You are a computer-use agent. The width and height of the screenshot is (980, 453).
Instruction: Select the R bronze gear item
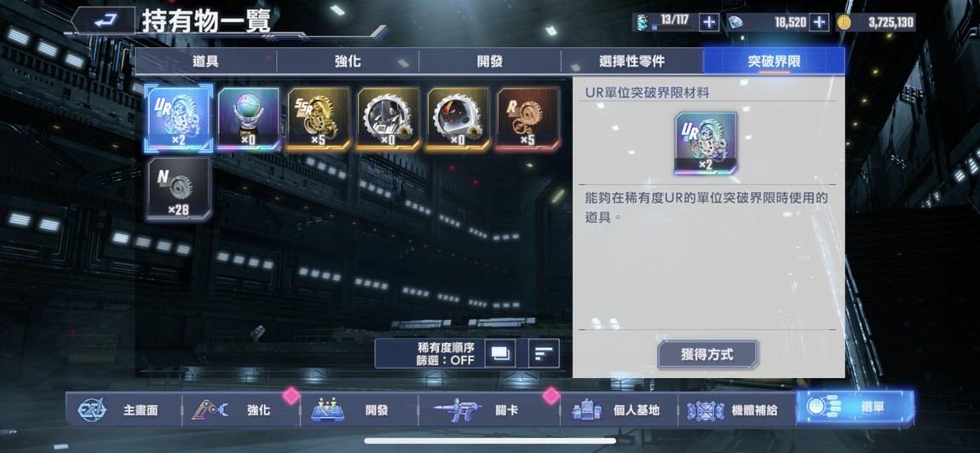point(527,119)
